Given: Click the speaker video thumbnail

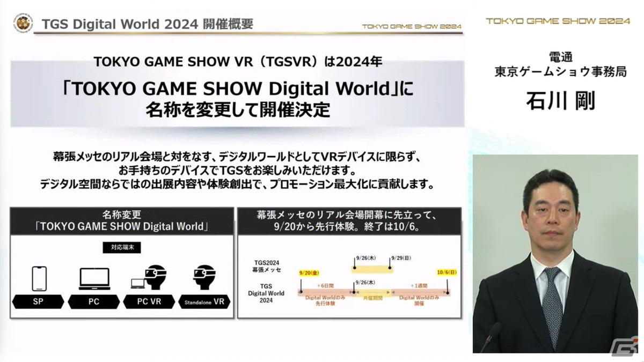Looking at the screenshot, I should (x=555, y=254).
